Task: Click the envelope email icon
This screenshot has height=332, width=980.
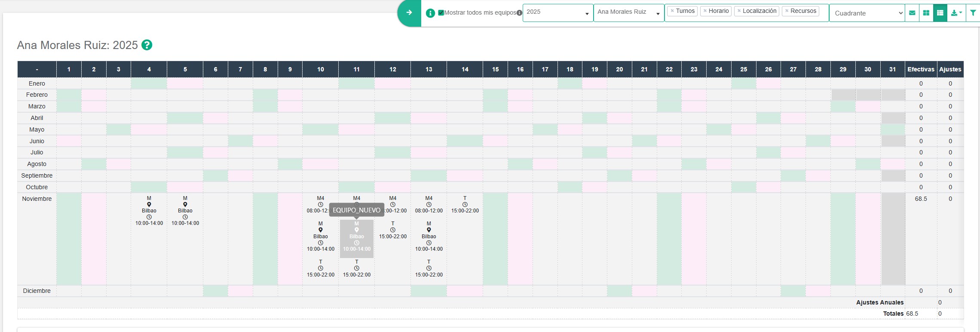Action: 912,13
